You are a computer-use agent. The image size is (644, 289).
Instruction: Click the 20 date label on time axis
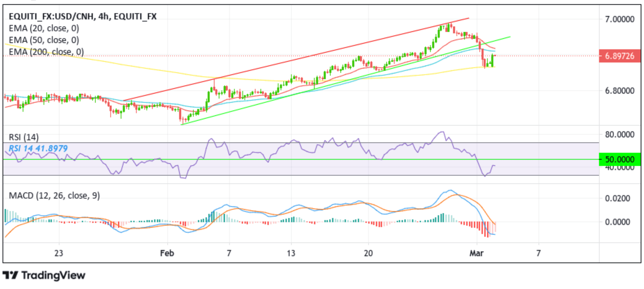[x=368, y=253]
